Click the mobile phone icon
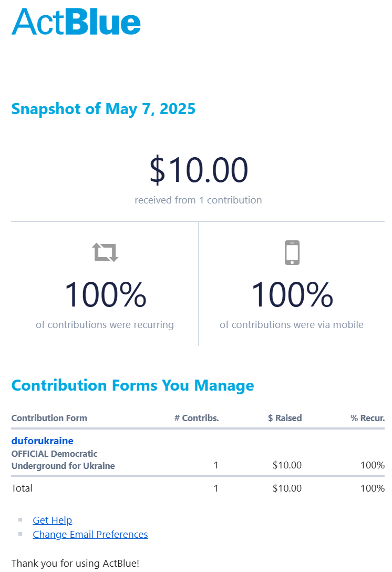 pos(292,252)
